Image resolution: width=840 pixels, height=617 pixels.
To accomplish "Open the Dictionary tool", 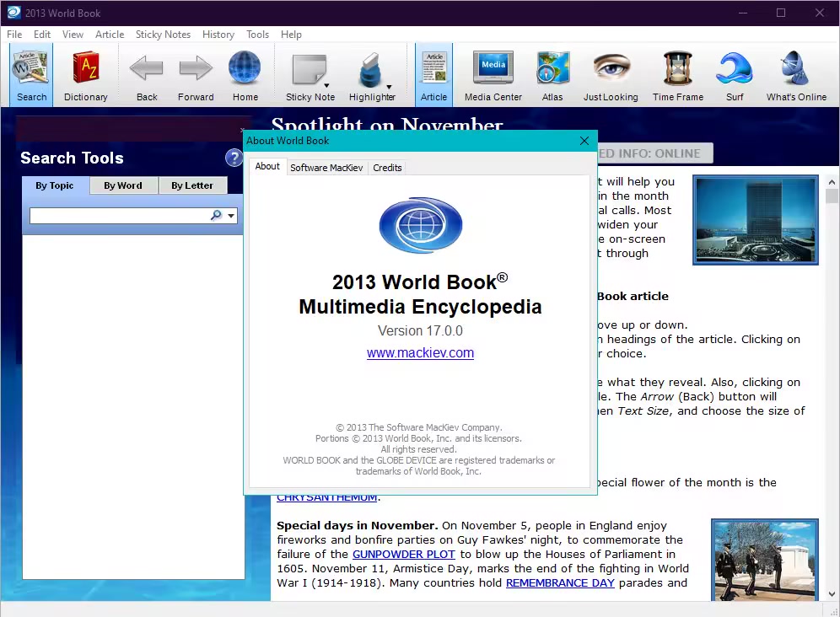I will (x=85, y=75).
